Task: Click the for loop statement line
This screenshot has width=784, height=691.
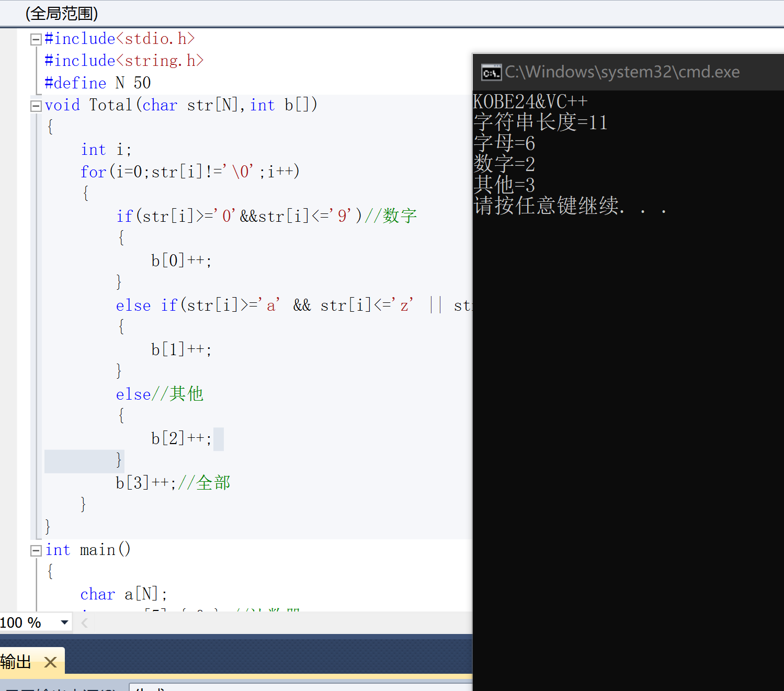Action: (190, 172)
